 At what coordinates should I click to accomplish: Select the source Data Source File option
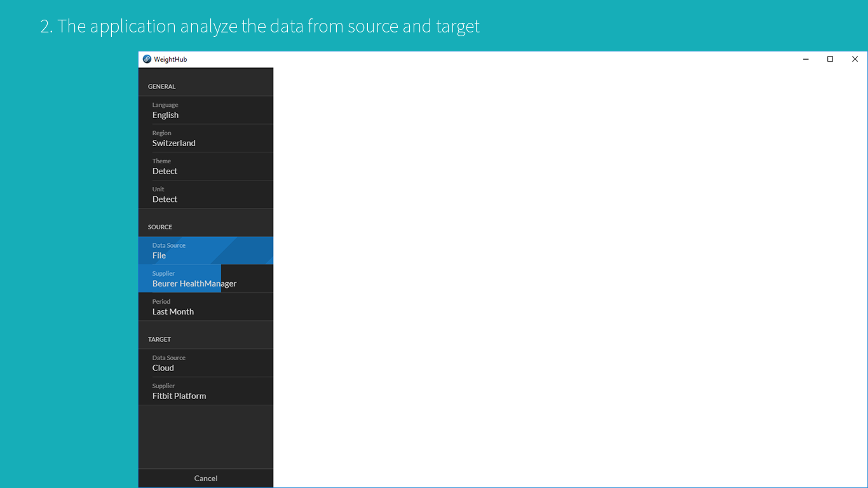pos(206,251)
